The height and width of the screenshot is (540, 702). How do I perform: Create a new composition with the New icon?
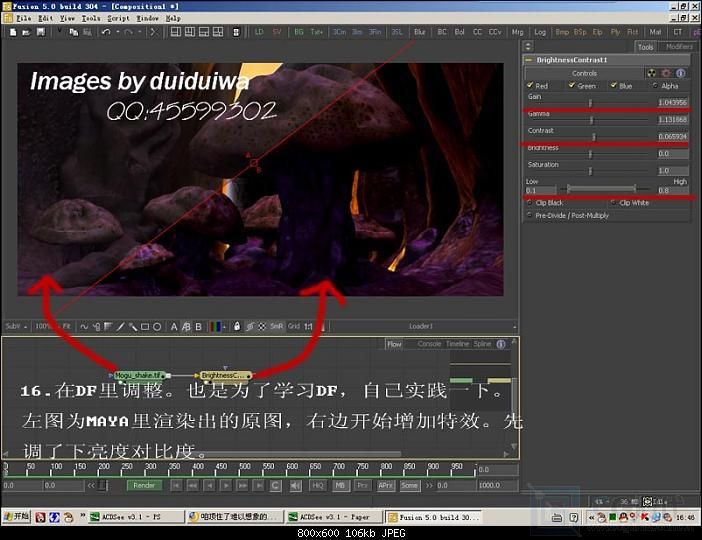[13, 32]
